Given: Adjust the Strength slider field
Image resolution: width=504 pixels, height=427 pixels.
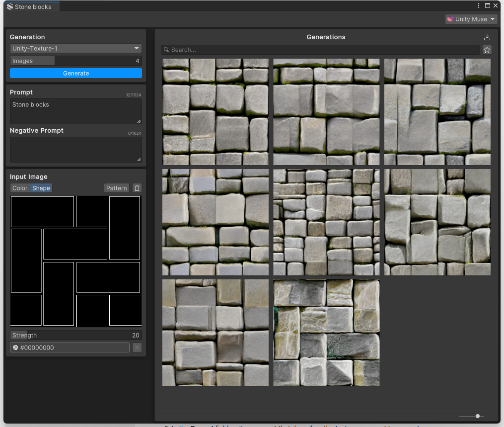Looking at the screenshot, I should point(76,335).
